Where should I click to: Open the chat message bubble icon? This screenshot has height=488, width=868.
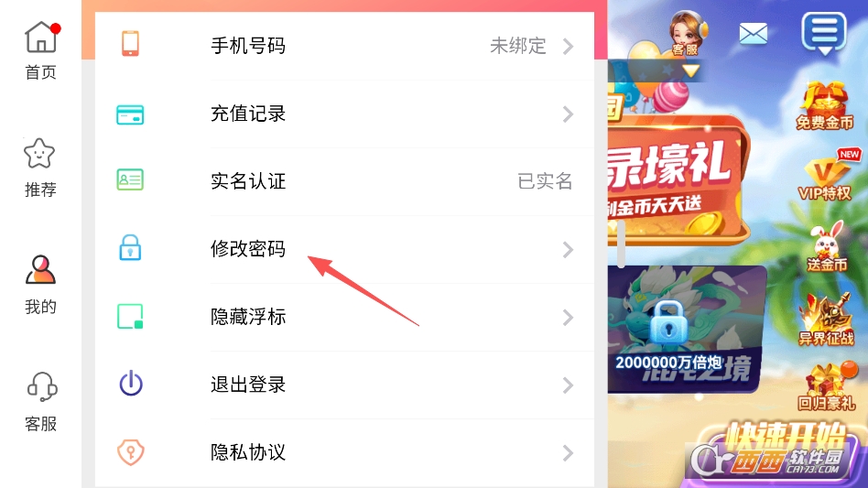pyautogui.click(x=824, y=33)
